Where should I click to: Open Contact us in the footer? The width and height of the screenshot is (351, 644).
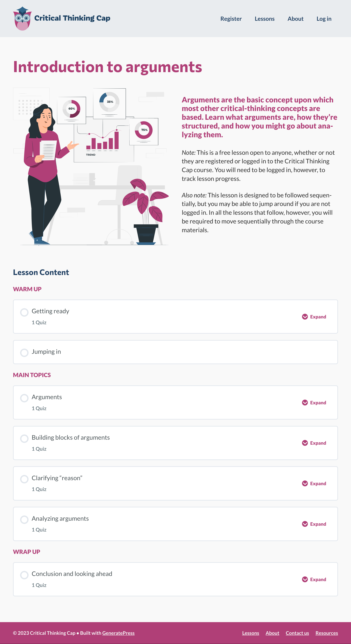297,633
